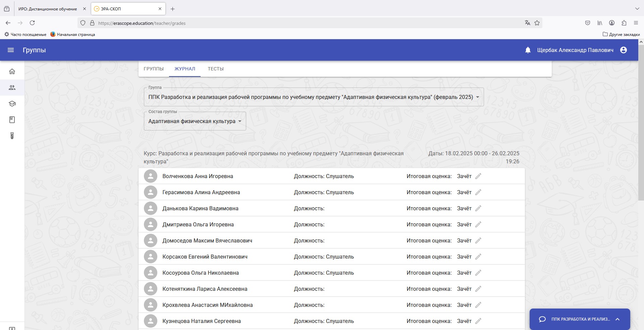This screenshot has width=644, height=330.
Task: Save page to Pocket icon
Action: pyautogui.click(x=588, y=23)
